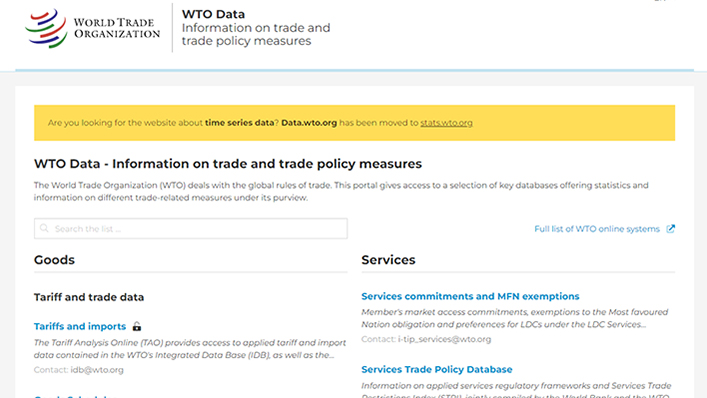Open the stats.wto.org link in yellow banner
Screen dimensions: 707x398
446,123
